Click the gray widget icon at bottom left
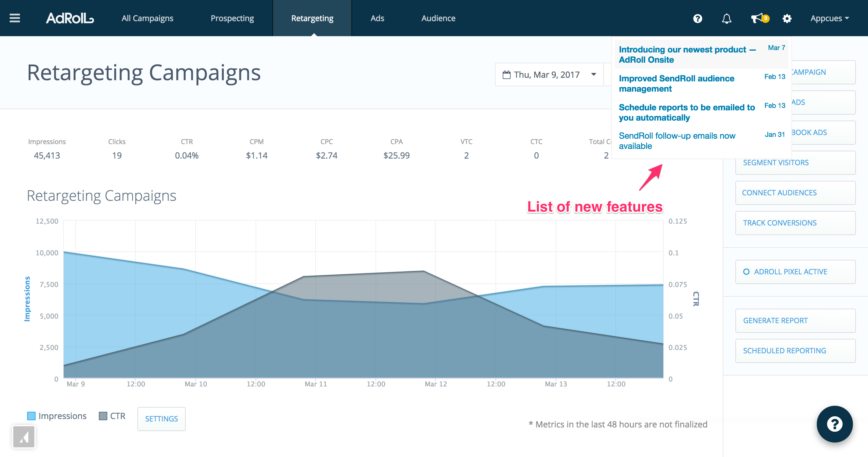Viewport: 868px width, 457px height. click(24, 437)
